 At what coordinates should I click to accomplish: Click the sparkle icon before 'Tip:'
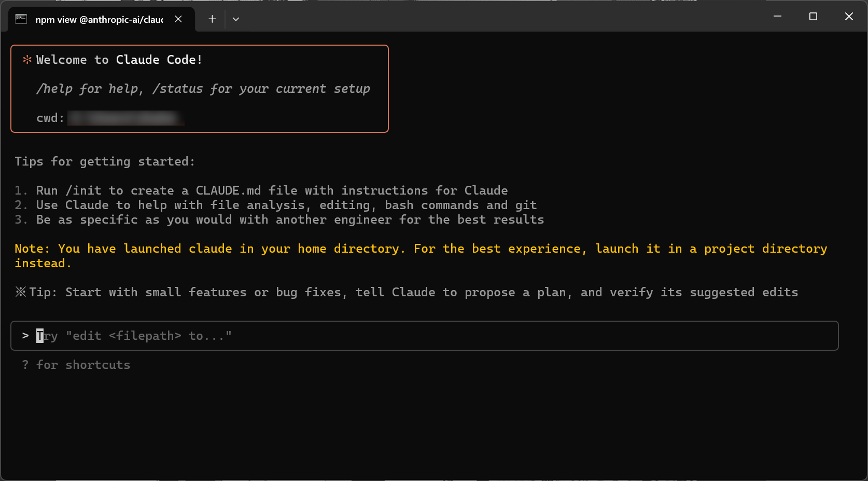[x=20, y=292]
